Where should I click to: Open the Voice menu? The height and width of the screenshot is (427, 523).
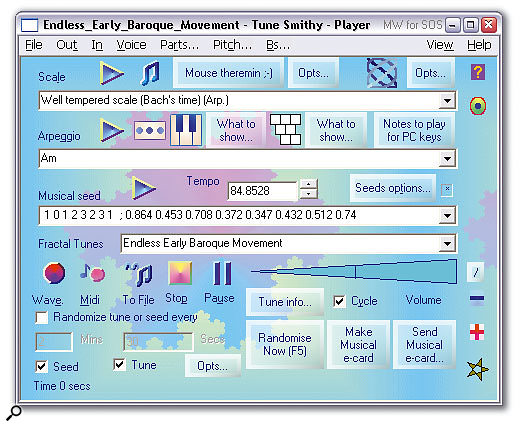131,45
